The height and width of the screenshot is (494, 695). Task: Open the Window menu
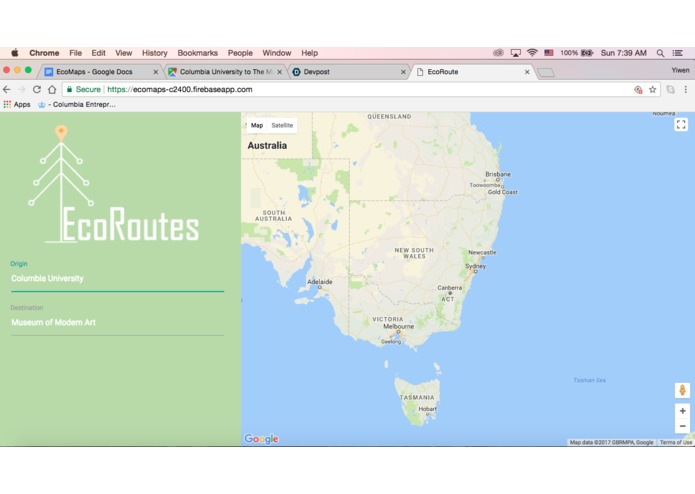pyautogui.click(x=277, y=53)
